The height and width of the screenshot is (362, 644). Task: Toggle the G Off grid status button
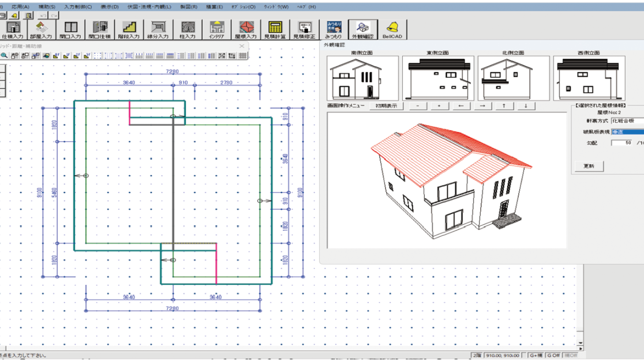tap(553, 356)
